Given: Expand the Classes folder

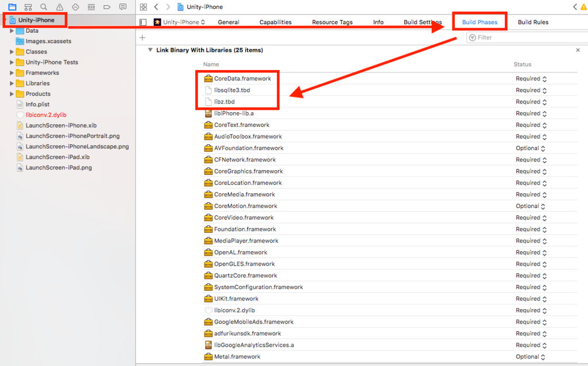Looking at the screenshot, I should [x=11, y=52].
